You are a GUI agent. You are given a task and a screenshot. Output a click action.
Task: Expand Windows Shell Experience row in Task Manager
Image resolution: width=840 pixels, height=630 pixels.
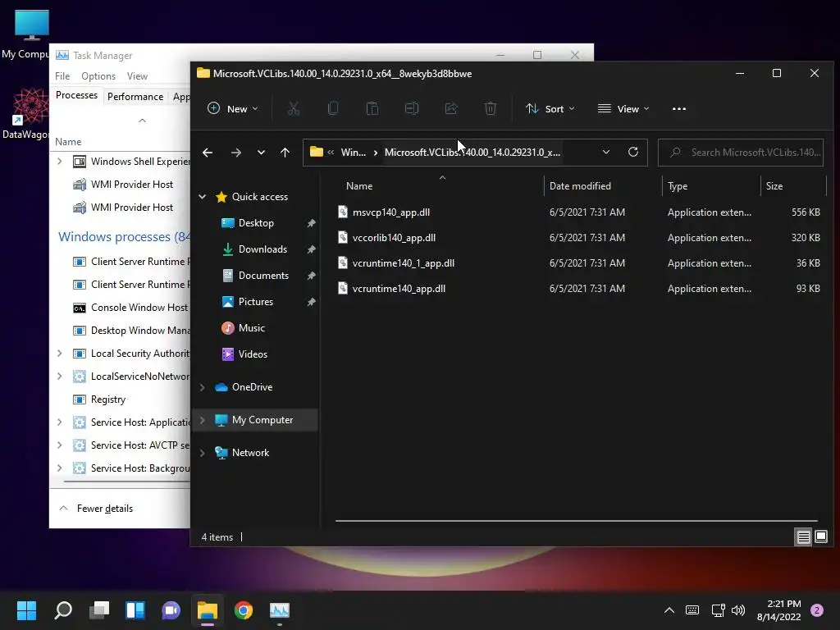tap(59, 162)
